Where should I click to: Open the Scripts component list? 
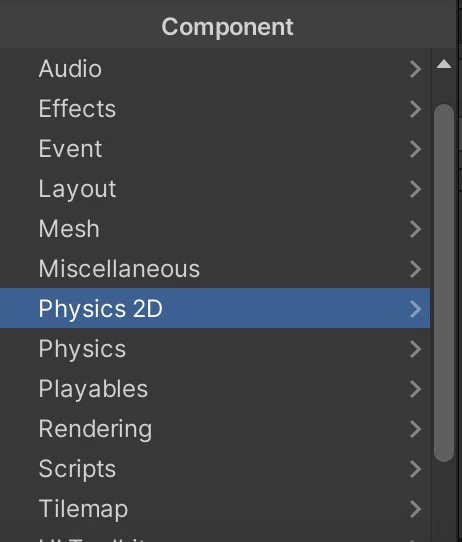point(215,469)
